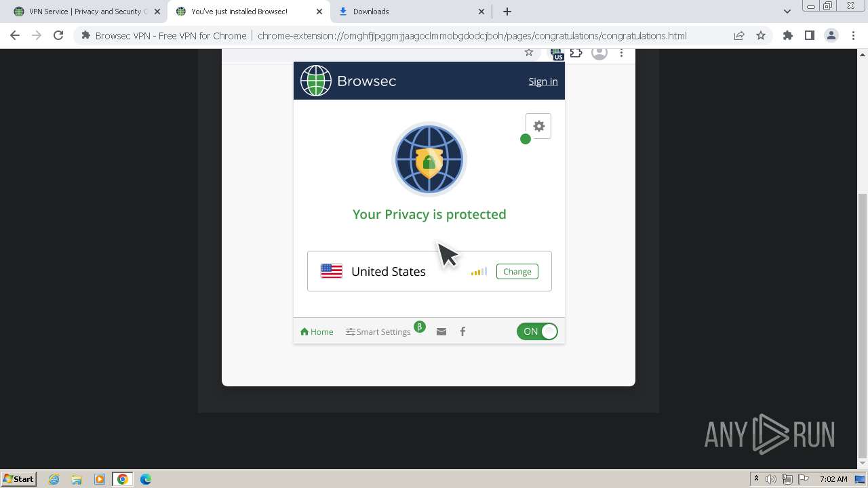Open a new Chrome tab
Image resolution: width=868 pixels, height=488 pixels.
(x=507, y=12)
